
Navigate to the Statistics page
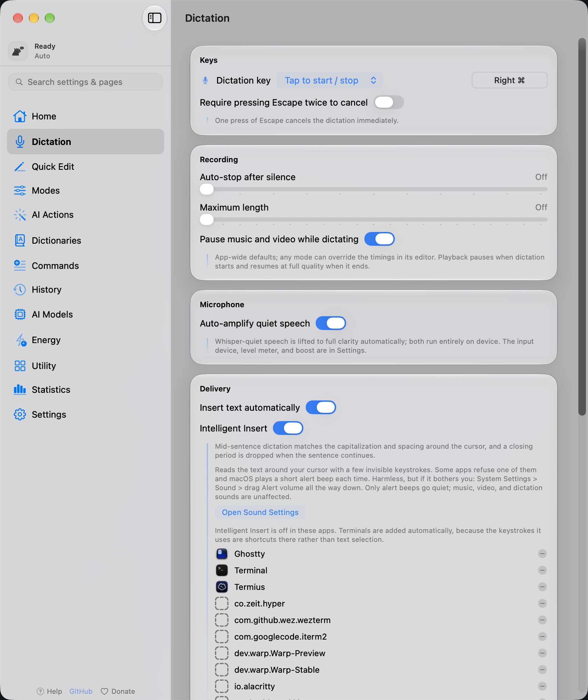click(86, 389)
